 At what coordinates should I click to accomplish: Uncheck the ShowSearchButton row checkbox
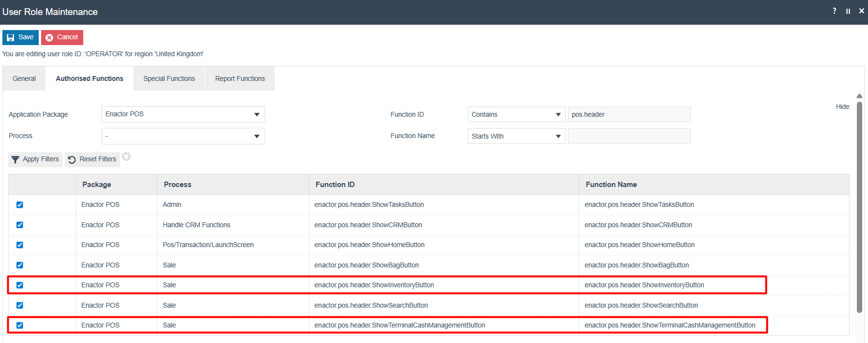click(20, 305)
